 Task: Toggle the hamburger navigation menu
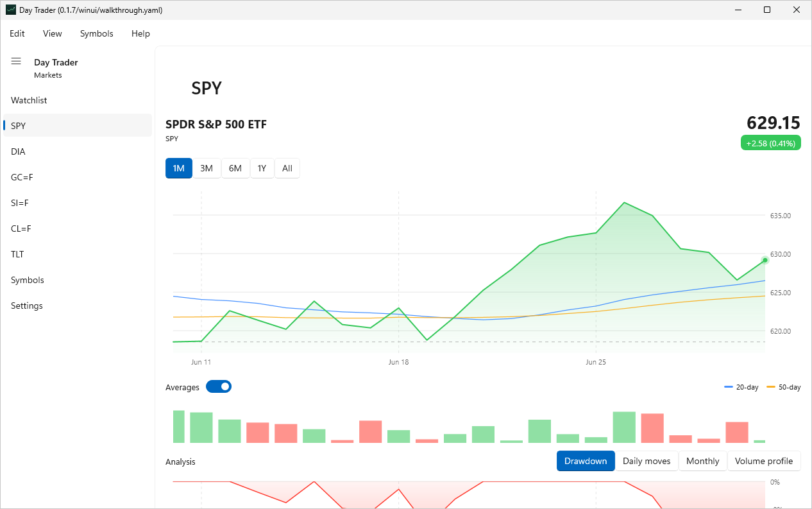16,61
